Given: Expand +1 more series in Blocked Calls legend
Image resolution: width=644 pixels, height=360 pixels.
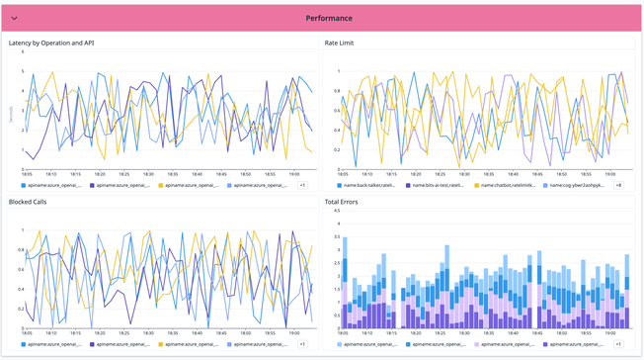Looking at the screenshot, I should click(x=302, y=344).
